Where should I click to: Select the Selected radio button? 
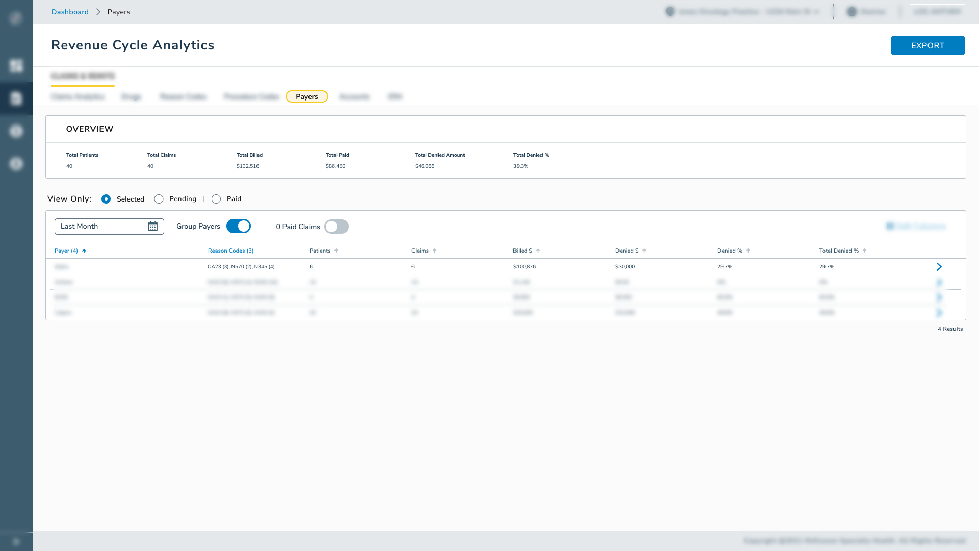pos(106,199)
